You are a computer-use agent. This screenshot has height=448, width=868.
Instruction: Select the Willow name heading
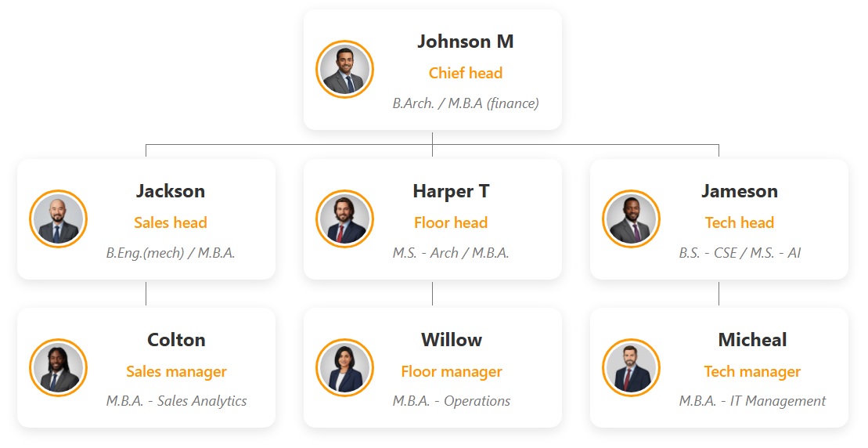tap(451, 340)
